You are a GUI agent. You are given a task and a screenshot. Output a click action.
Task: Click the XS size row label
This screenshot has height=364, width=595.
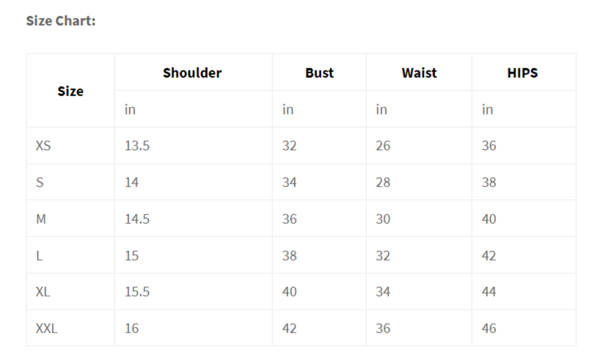tap(43, 146)
